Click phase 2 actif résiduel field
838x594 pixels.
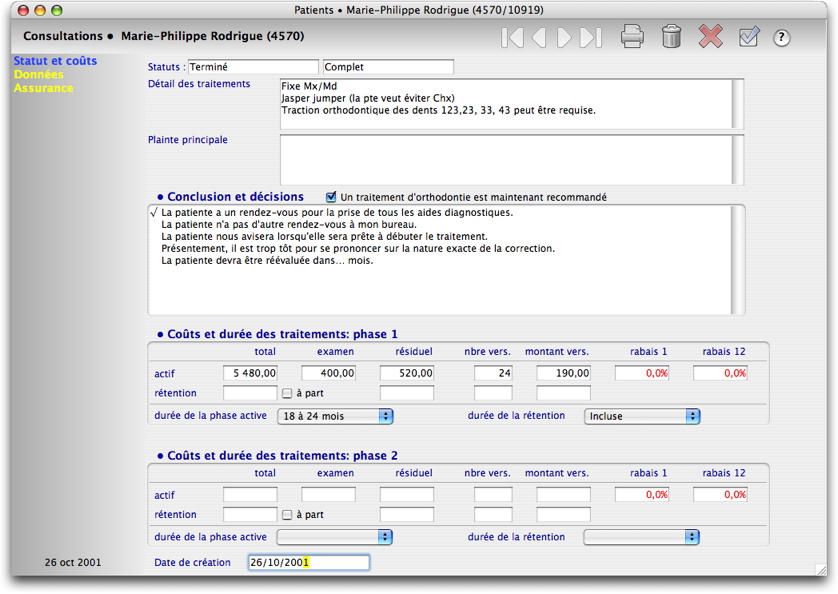click(407, 495)
